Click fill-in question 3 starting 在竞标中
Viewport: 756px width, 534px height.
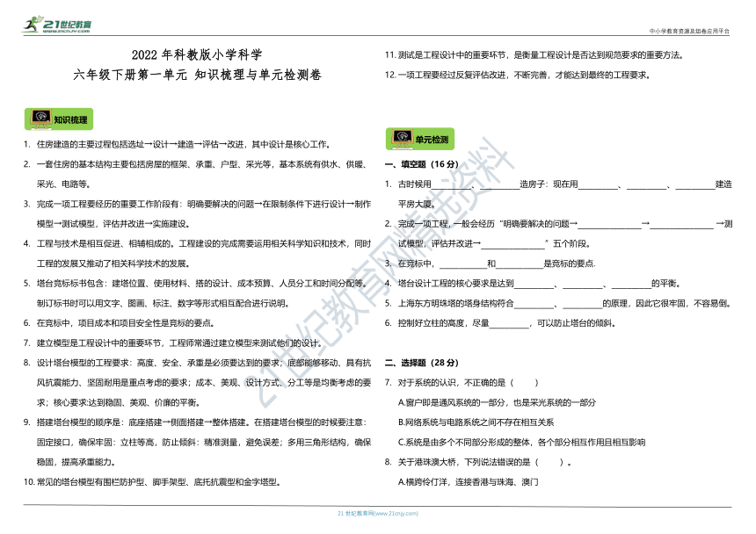pyautogui.click(x=491, y=263)
